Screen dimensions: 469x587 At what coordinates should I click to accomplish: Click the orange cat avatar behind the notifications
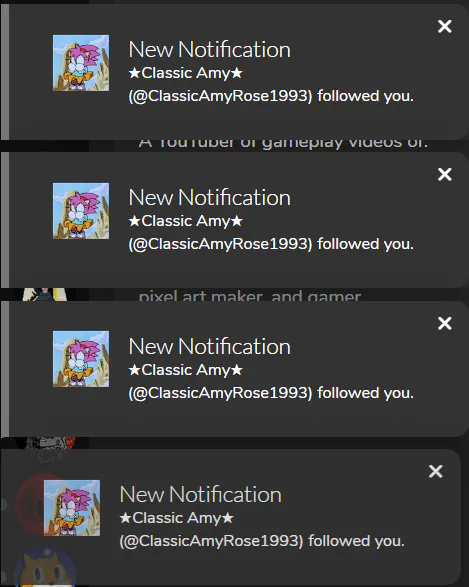(44, 569)
